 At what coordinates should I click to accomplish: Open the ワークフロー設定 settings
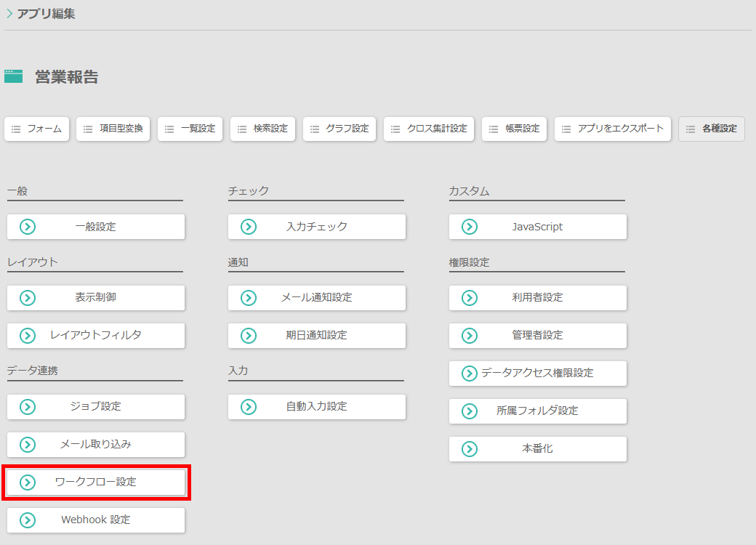95,482
